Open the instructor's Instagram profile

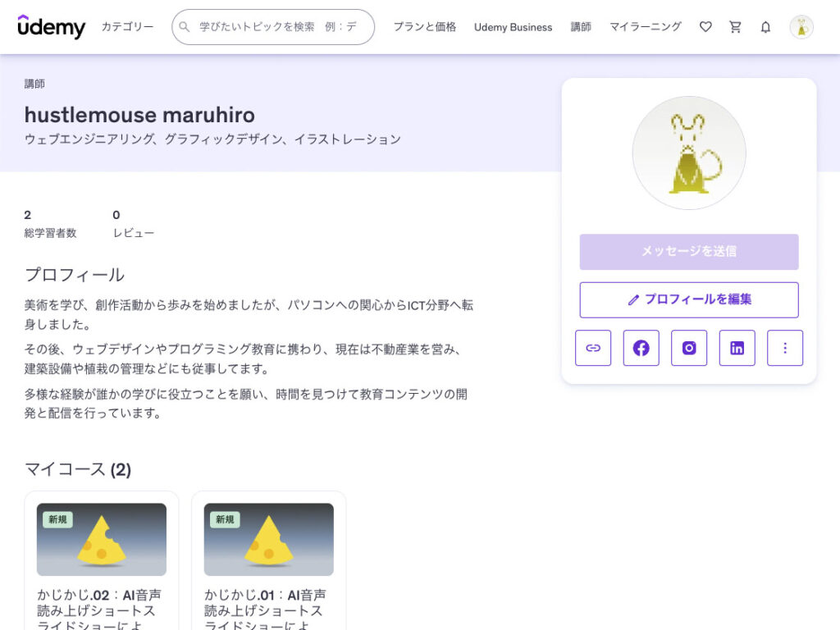[689, 348]
